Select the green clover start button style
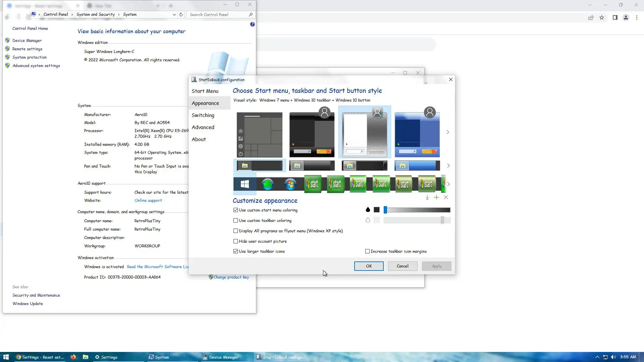644x362 pixels. (267, 184)
